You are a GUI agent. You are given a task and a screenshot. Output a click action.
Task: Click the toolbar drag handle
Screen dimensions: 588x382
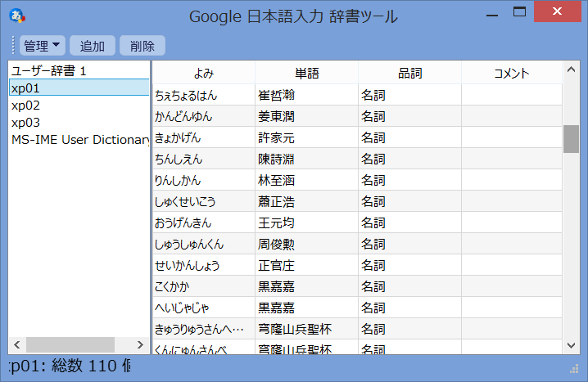click(x=13, y=45)
